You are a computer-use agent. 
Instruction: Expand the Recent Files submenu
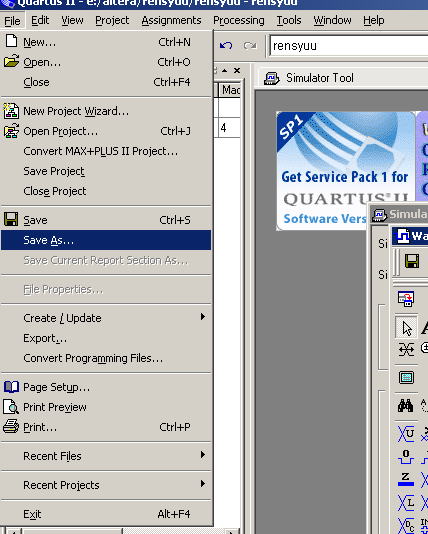pyautogui.click(x=106, y=456)
